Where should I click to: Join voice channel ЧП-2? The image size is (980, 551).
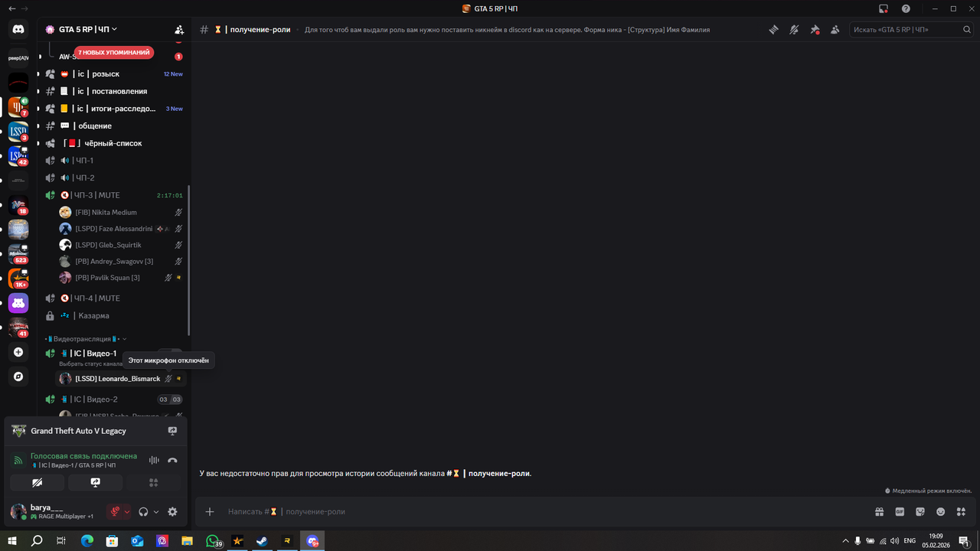113,178
